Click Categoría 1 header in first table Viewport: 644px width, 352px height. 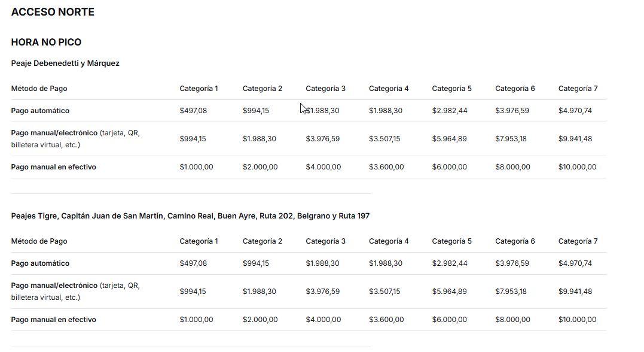point(199,89)
